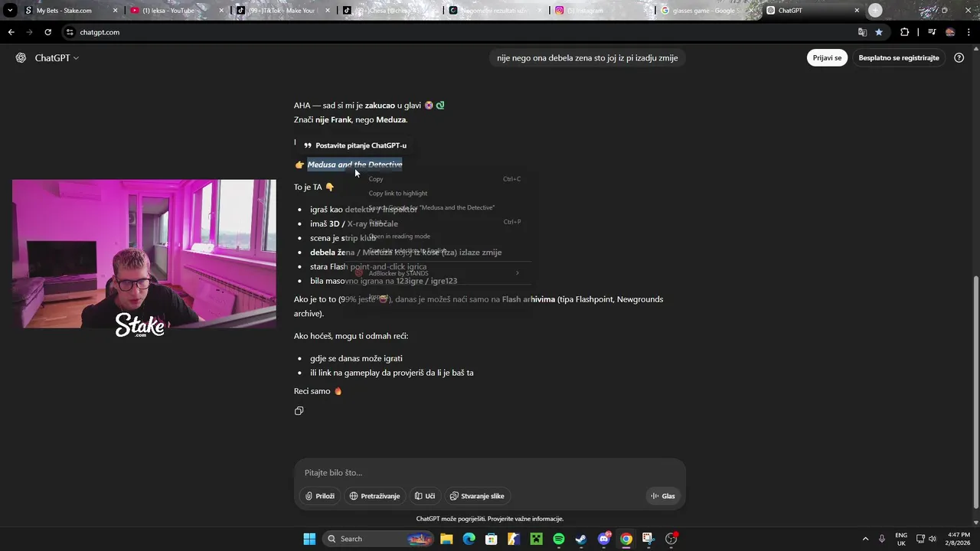Open Minecraft from the taskbar
This screenshot has width=980, height=551.
pyautogui.click(x=536, y=539)
